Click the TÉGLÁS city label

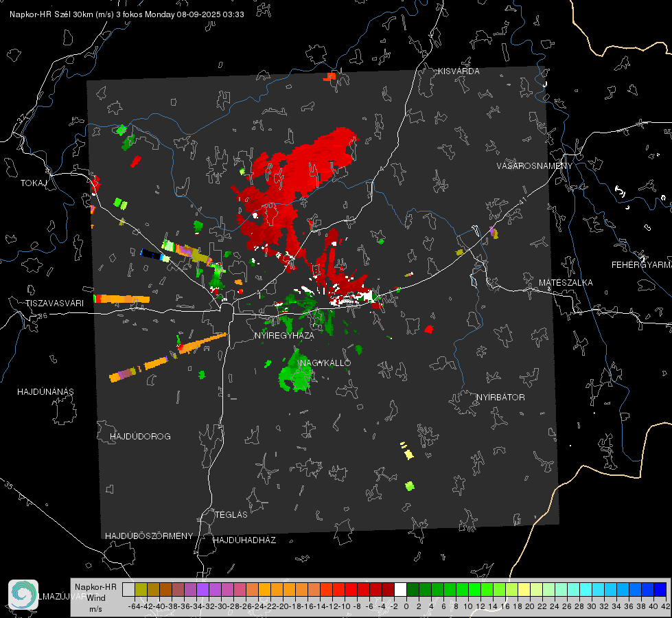coord(231,514)
